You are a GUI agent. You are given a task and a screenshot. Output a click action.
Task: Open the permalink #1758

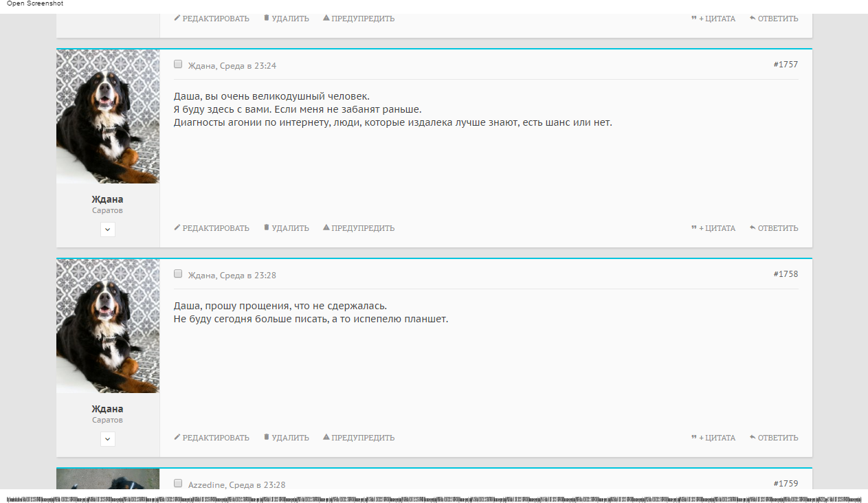[x=786, y=274]
